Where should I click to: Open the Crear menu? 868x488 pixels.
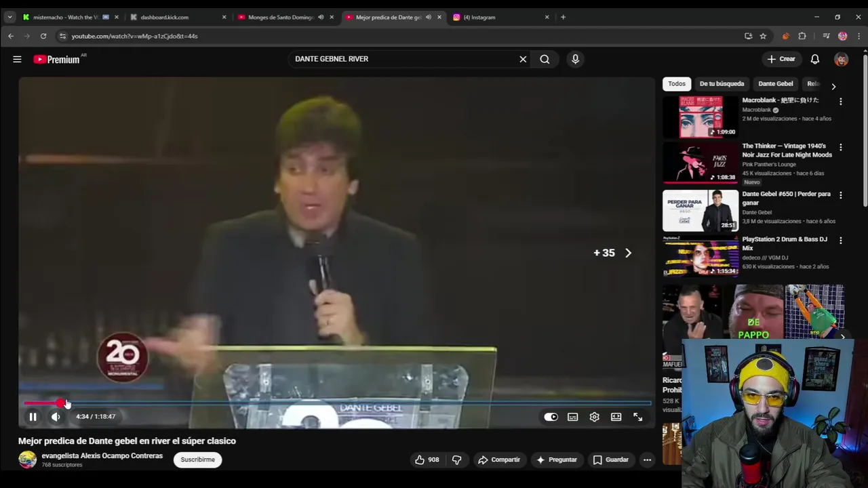[x=781, y=59]
